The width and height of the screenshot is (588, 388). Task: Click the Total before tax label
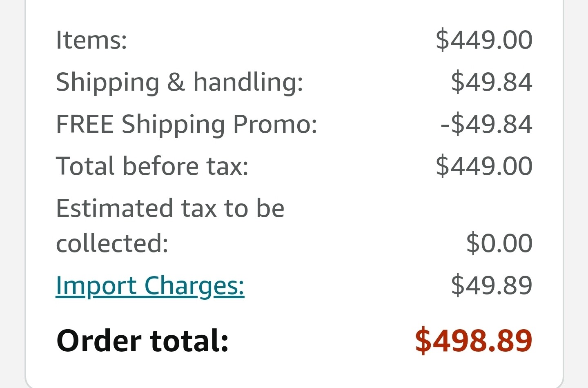[x=152, y=166]
